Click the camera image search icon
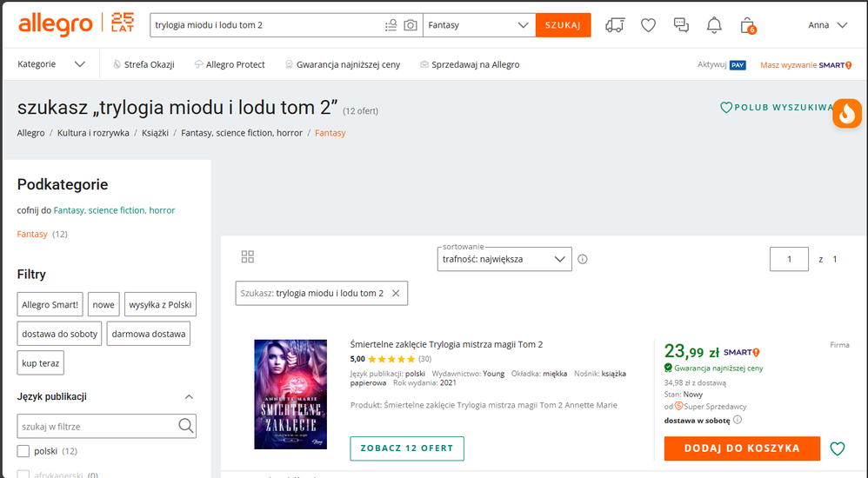 [x=411, y=25]
